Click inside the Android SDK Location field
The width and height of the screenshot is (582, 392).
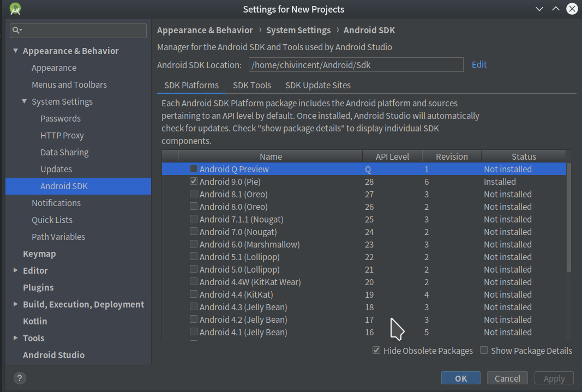355,64
